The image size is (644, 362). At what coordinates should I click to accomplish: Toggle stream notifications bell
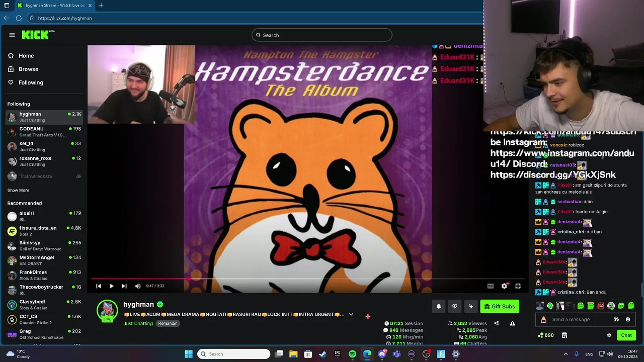coord(438,306)
